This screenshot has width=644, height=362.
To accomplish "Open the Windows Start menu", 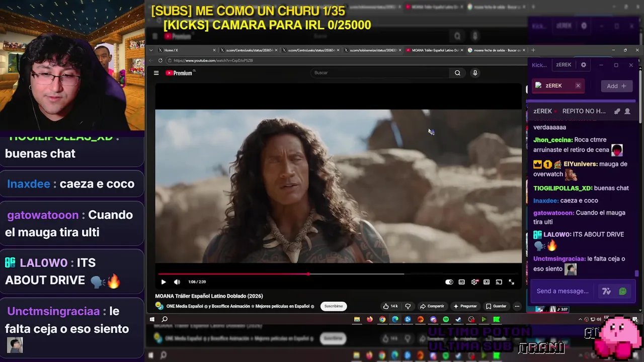I will pyautogui.click(x=151, y=319).
